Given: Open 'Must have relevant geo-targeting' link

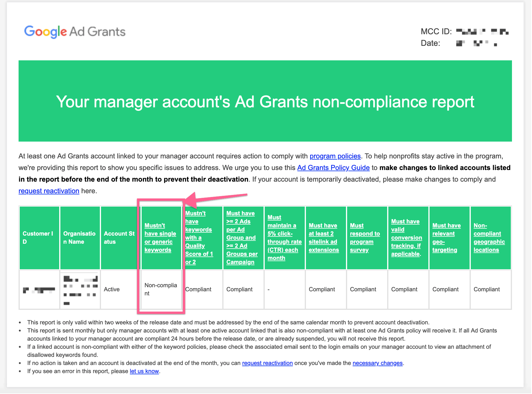Looking at the screenshot, I should click(x=446, y=238).
